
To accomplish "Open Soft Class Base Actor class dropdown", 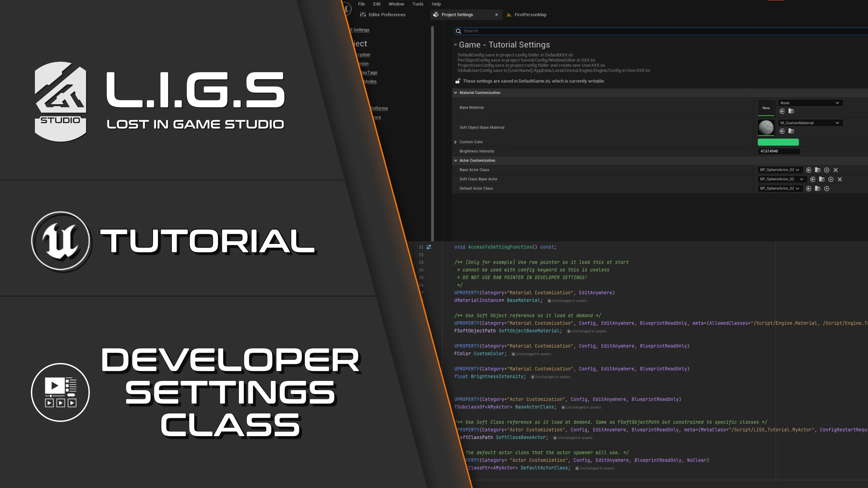I will pyautogui.click(x=782, y=179).
